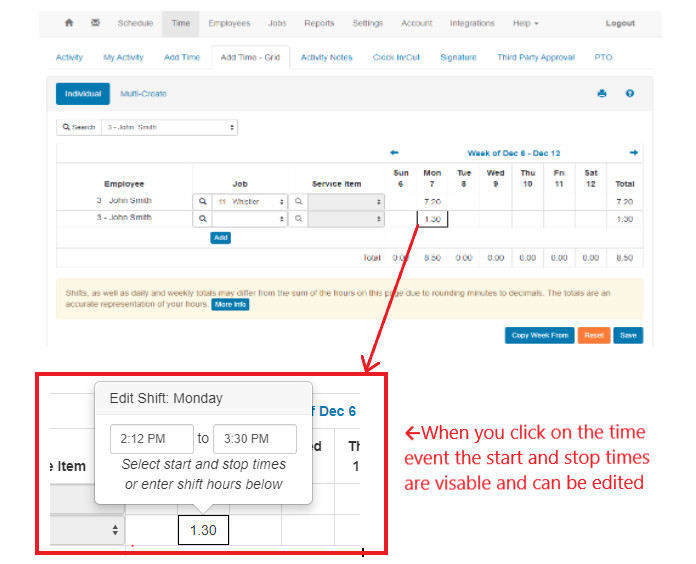Open the 3 - John Smith employee dropdown
The image size is (696, 564).
pyautogui.click(x=170, y=127)
